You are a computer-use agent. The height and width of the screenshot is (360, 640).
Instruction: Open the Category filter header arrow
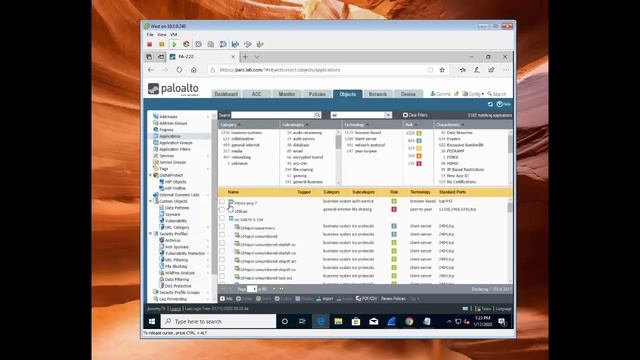tap(239, 125)
